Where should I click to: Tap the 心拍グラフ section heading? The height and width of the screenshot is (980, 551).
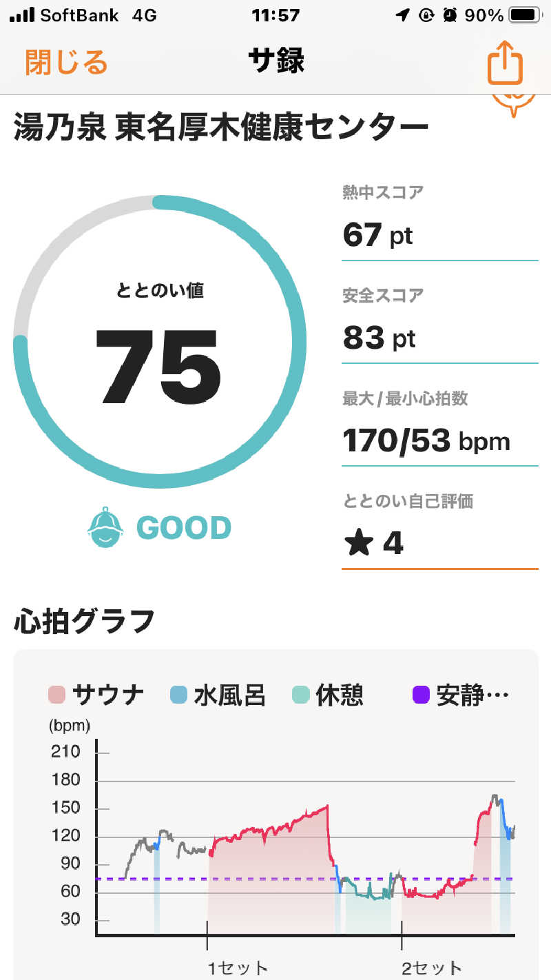click(84, 622)
